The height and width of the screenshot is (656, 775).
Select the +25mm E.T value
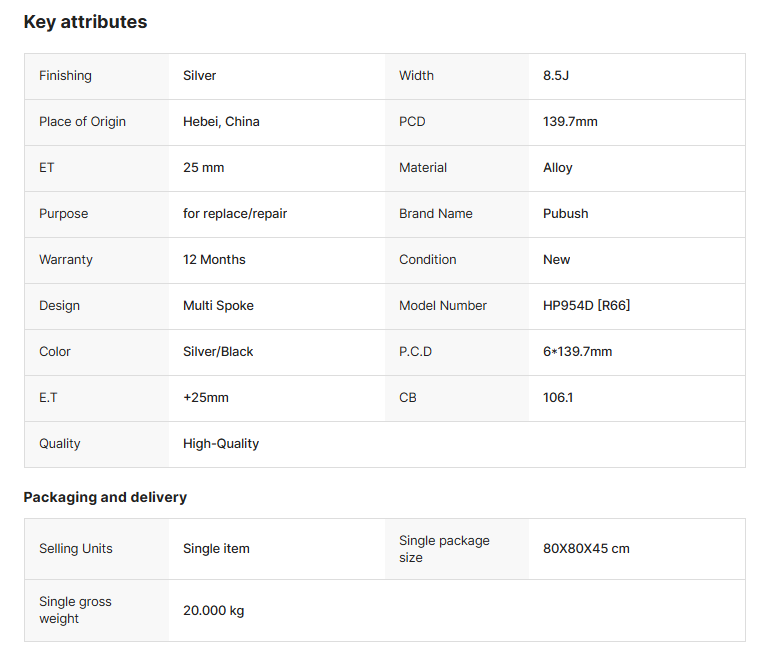click(206, 398)
